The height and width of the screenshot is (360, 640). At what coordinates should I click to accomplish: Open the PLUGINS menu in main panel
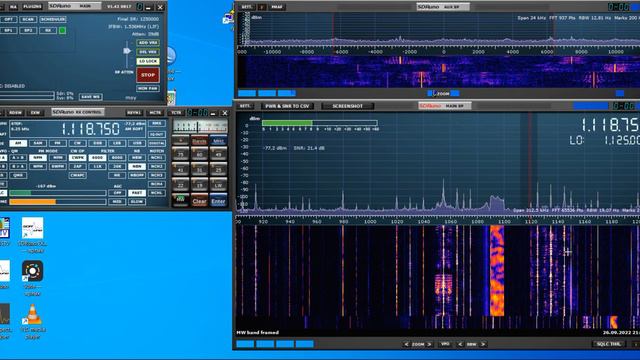pyautogui.click(x=32, y=7)
